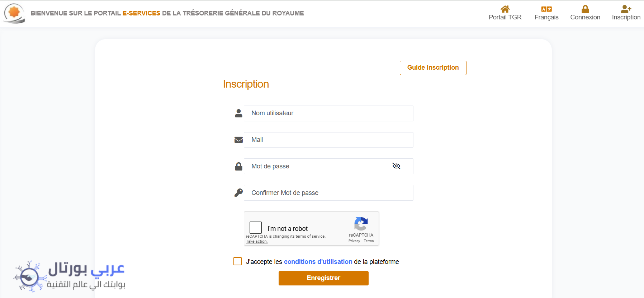The image size is (644, 298).
Task: Click the reCAPTCHA logo
Action: click(361, 224)
